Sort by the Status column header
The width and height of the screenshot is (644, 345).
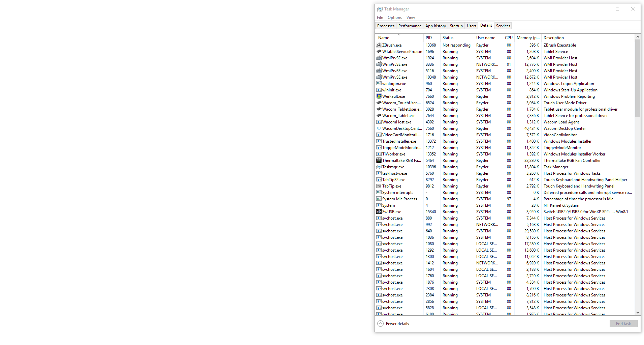tap(457, 38)
